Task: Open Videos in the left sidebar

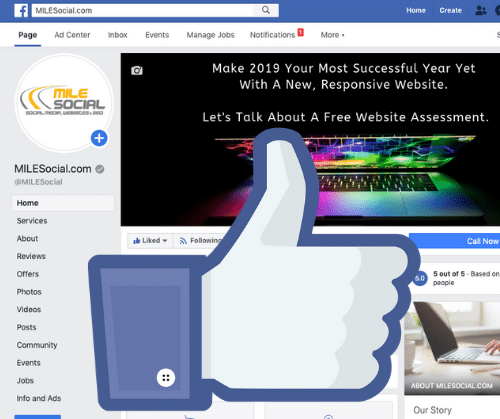Action: tap(29, 310)
